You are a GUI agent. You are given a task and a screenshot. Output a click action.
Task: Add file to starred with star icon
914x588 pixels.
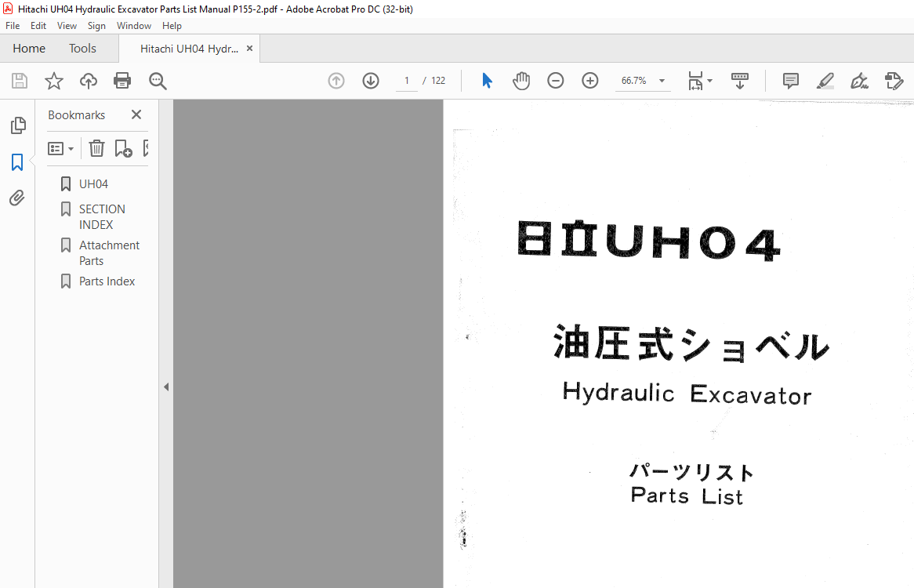pos(53,81)
